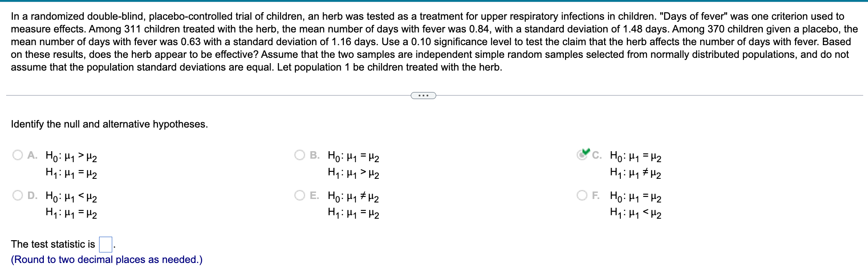The width and height of the screenshot is (868, 277).
Task: Select answer choice A radio button
Action: tap(18, 154)
